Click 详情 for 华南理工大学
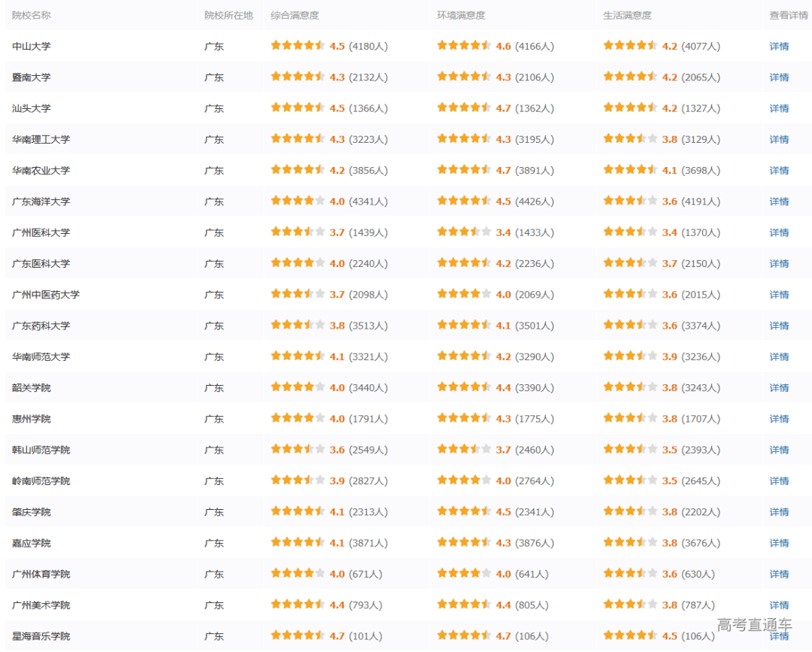 coord(779,139)
